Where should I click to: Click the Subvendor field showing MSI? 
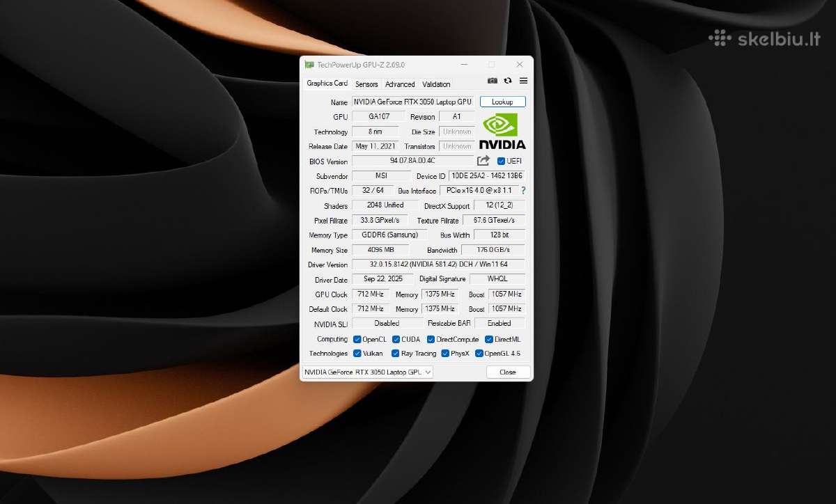point(381,176)
